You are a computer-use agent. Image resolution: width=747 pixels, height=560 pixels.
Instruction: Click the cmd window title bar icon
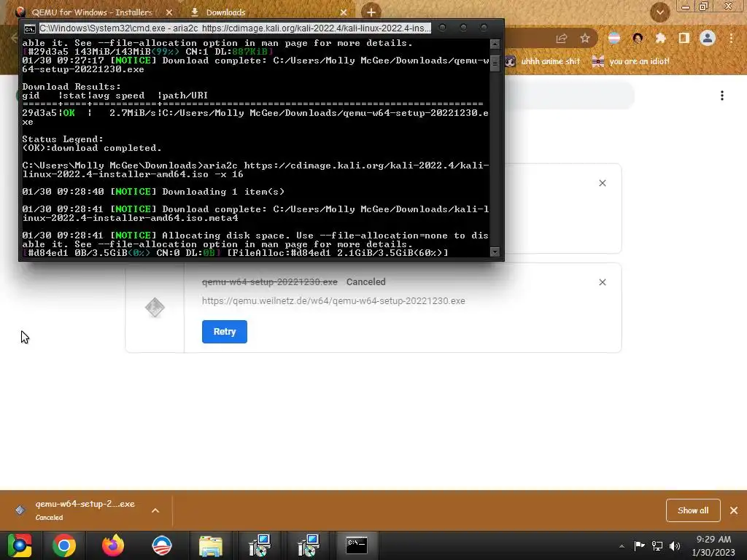pyautogui.click(x=29, y=28)
